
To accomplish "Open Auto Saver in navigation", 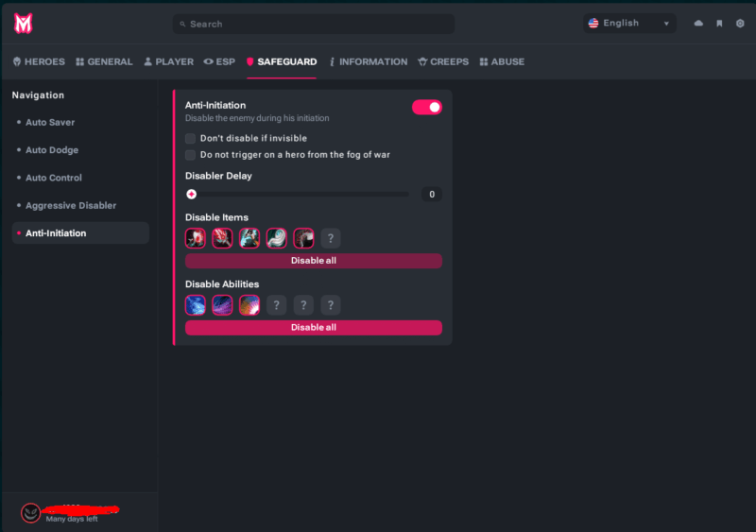I will (80, 123).
